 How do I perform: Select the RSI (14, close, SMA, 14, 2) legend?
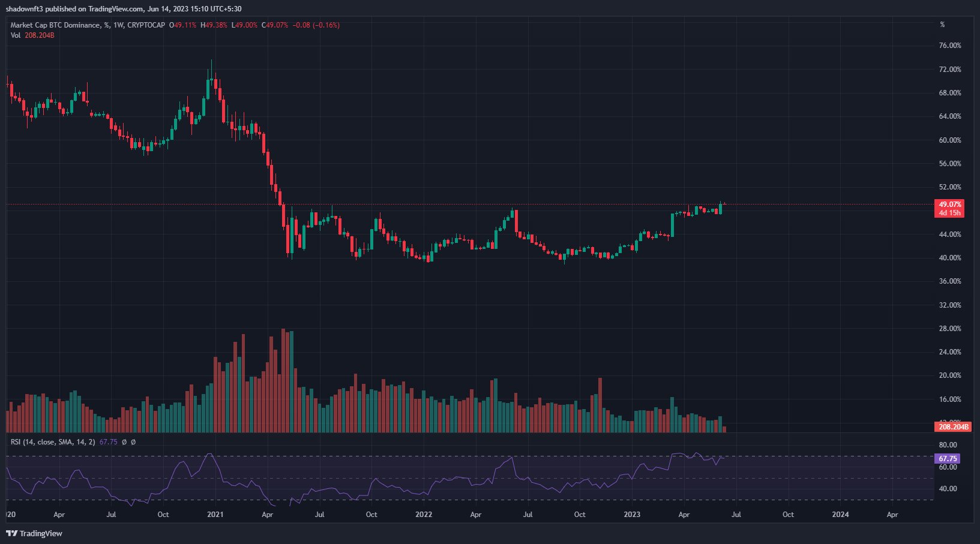coord(53,442)
